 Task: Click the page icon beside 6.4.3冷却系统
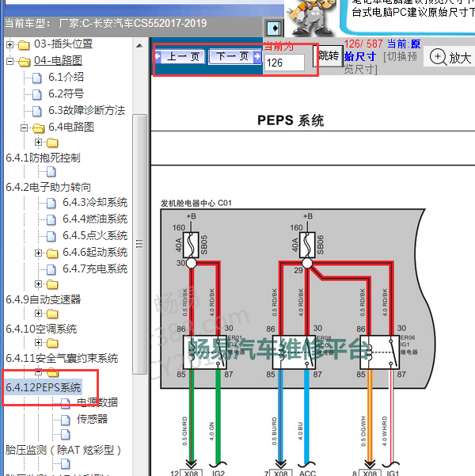[x=51, y=203]
